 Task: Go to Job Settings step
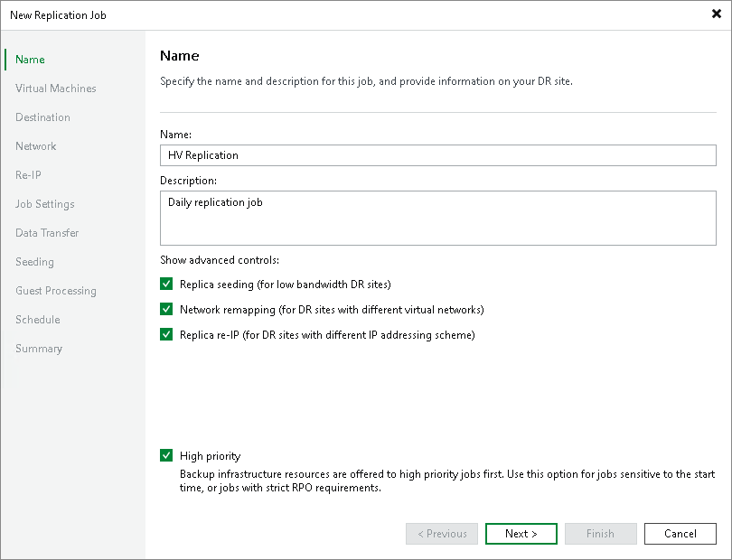pyautogui.click(x=45, y=204)
